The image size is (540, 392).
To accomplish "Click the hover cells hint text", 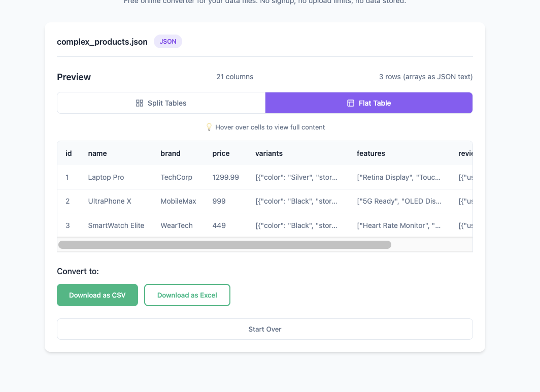I will pos(269,127).
